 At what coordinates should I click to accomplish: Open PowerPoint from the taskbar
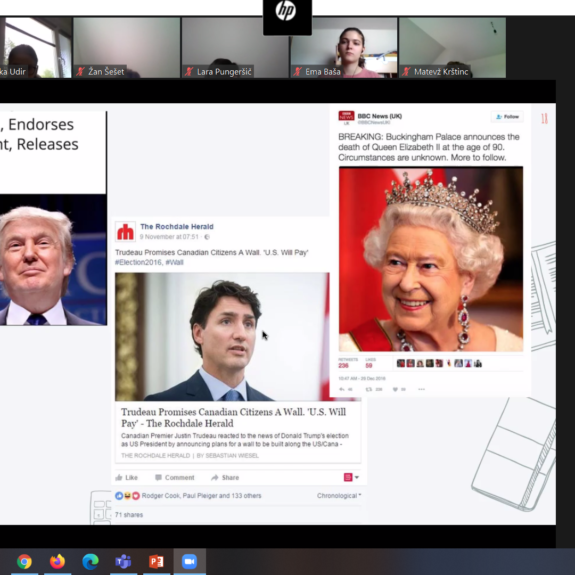(156, 561)
